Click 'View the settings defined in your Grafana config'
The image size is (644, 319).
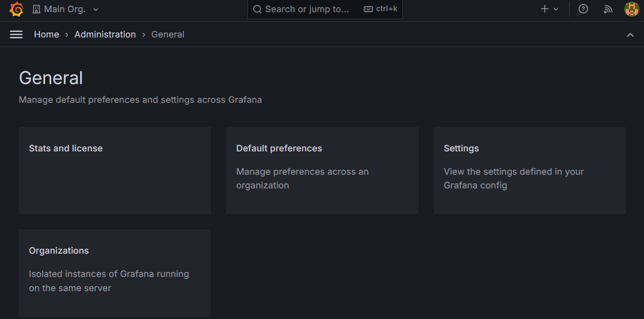click(514, 178)
